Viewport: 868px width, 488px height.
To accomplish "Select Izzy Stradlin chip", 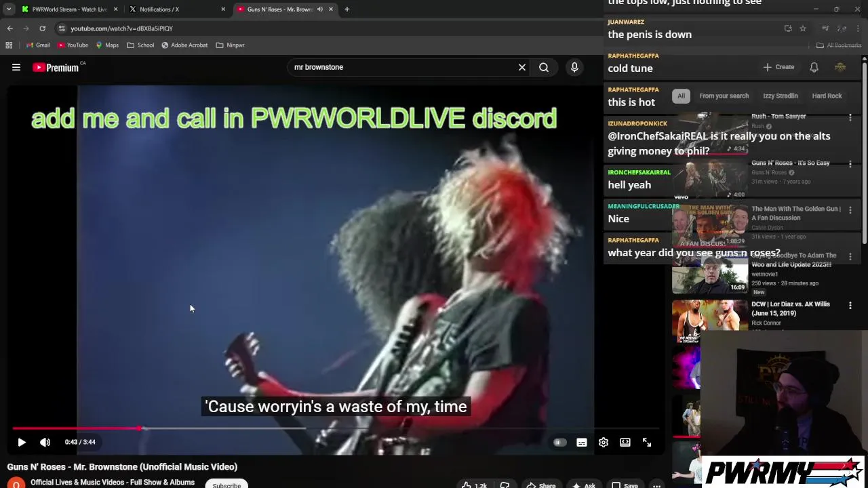I will [x=781, y=96].
